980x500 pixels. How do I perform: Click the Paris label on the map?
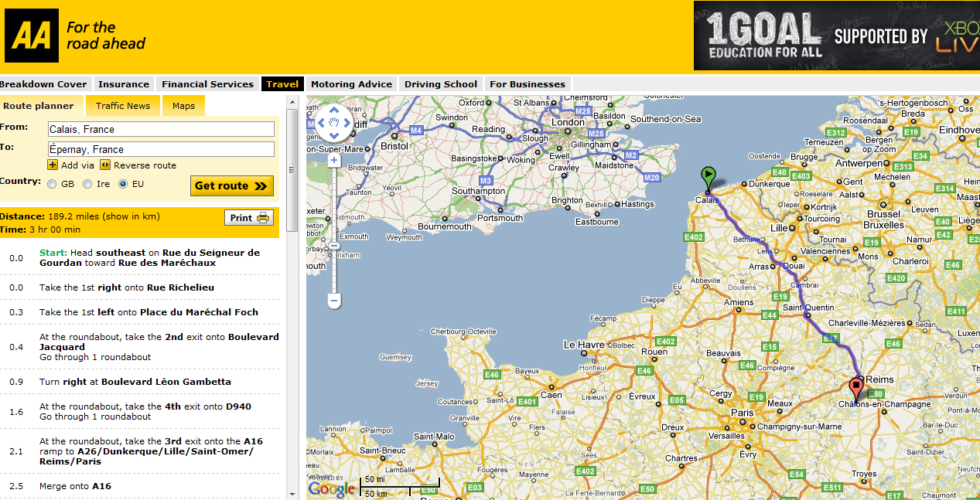[742, 413]
